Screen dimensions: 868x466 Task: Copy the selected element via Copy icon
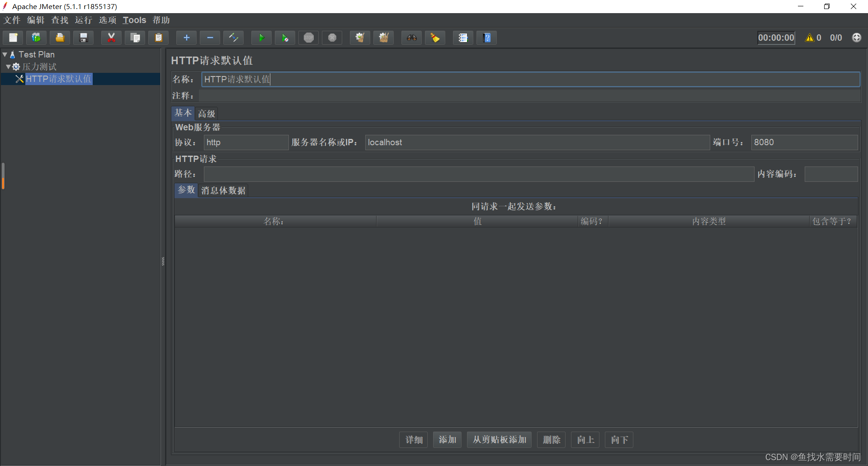pyautogui.click(x=135, y=38)
